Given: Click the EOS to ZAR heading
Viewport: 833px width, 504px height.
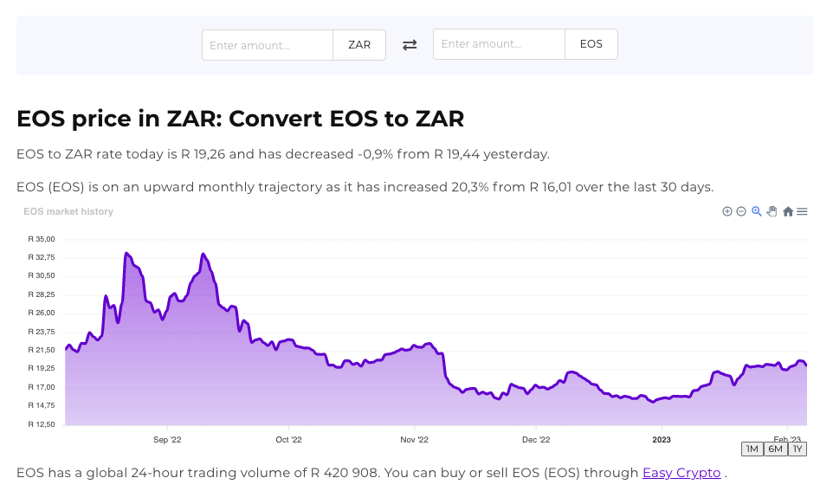Looking at the screenshot, I should (x=240, y=119).
